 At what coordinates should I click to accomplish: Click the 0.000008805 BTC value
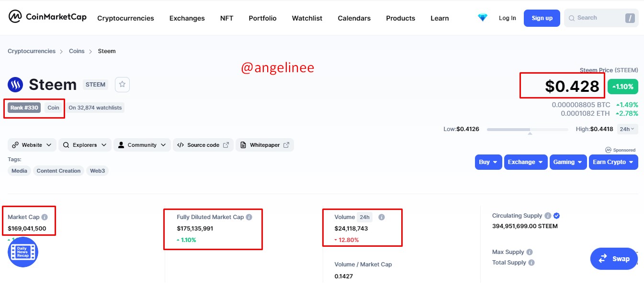[581, 105]
